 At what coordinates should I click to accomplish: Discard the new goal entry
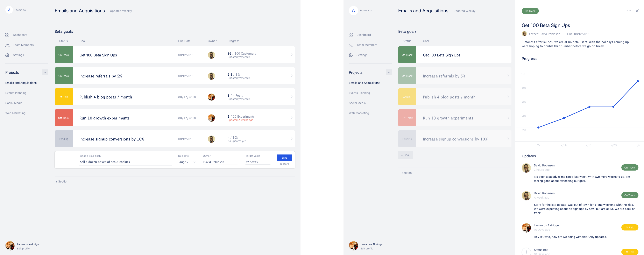(x=284, y=164)
